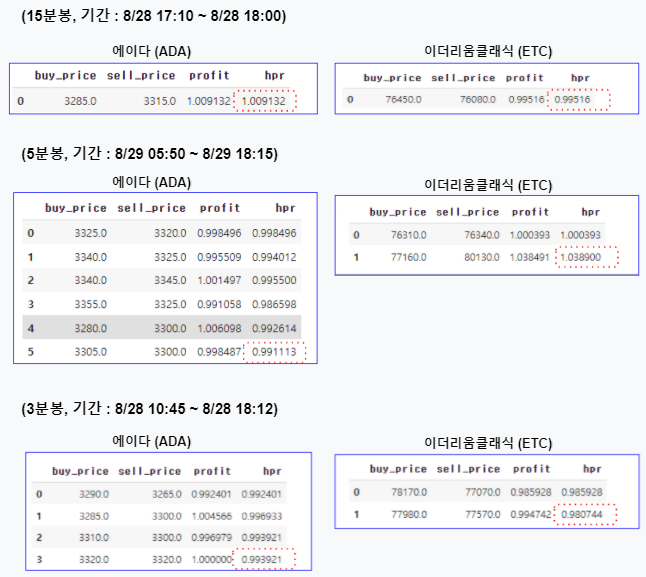Click hpr value '0.992614' in 5분봉 ADA table
The height and width of the screenshot is (577, 646).
(x=274, y=328)
